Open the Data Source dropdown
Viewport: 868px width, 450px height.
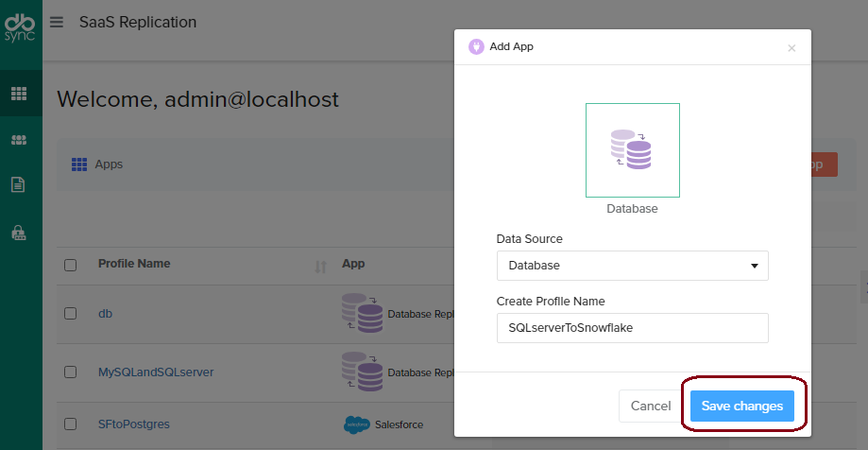coord(632,266)
